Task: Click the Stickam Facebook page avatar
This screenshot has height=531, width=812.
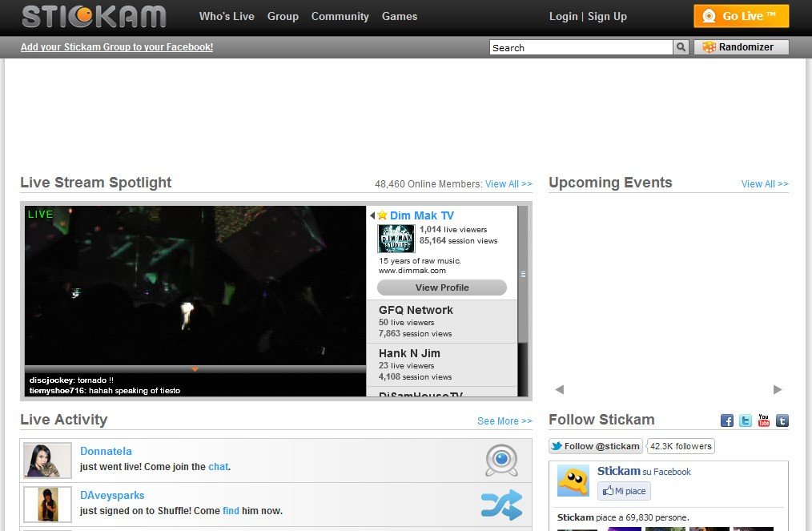Action: 573,481
